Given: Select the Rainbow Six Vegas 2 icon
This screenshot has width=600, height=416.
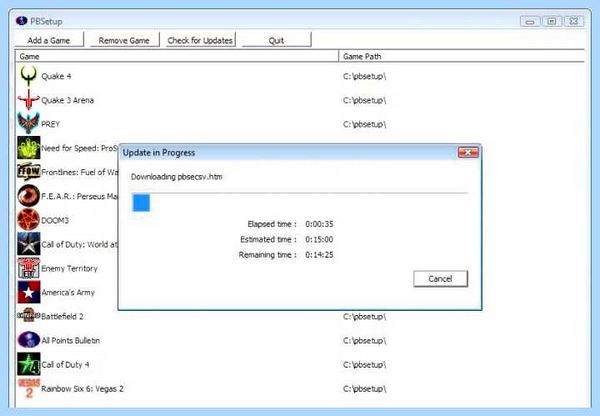Looking at the screenshot, I should 29,388.
